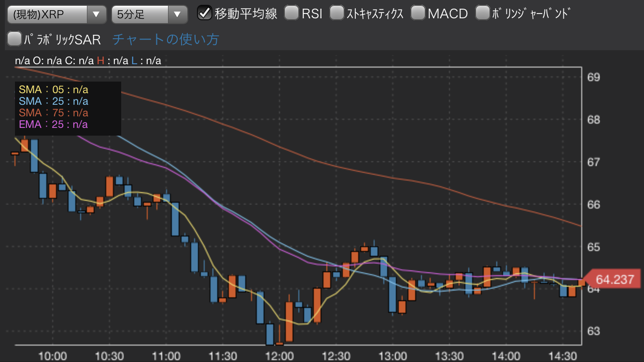The height and width of the screenshot is (362, 644).
Task: Uncheck the 移動平均線 checkbox
Action: (x=205, y=13)
